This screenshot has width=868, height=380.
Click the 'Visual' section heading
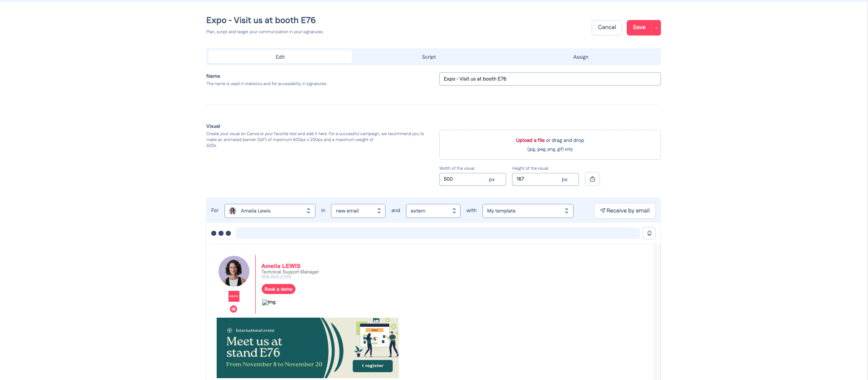(x=213, y=126)
